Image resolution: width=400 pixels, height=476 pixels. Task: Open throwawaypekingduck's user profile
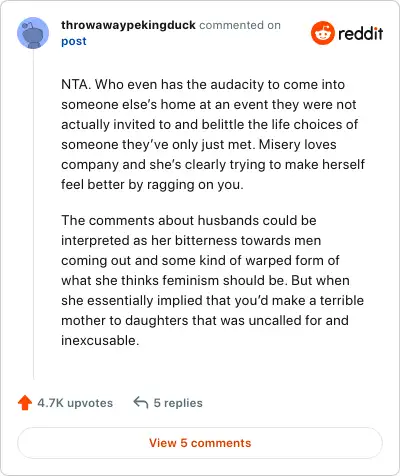(128, 25)
